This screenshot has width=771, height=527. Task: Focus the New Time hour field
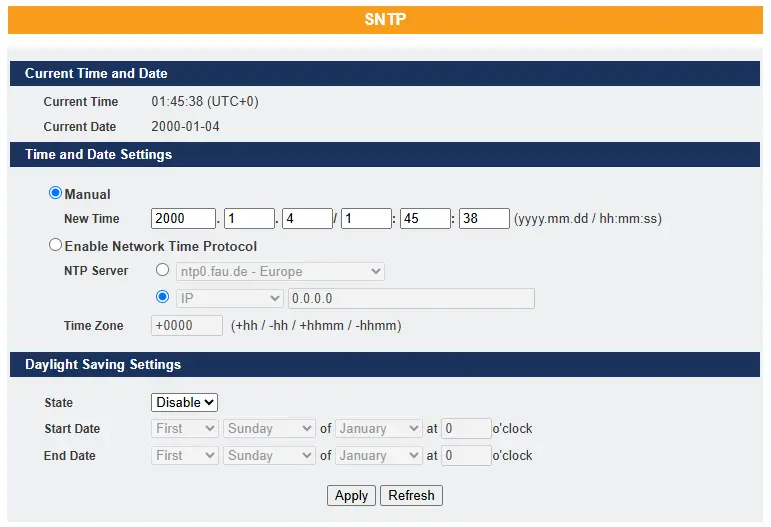[x=366, y=218]
